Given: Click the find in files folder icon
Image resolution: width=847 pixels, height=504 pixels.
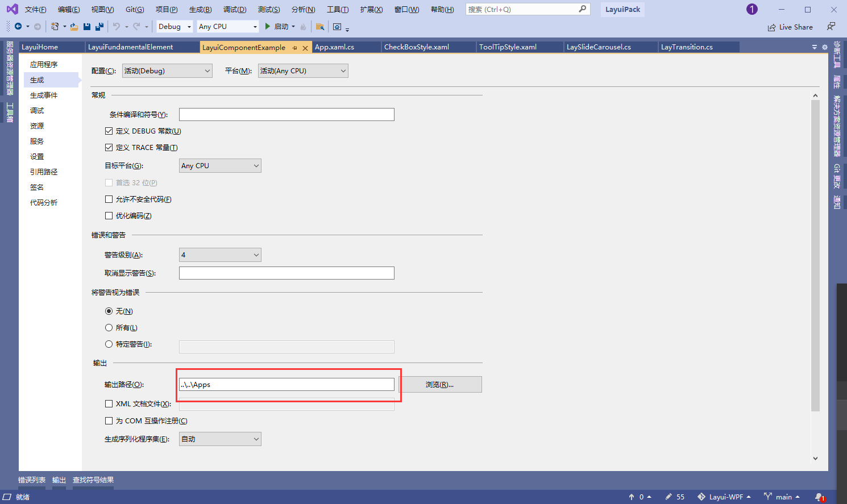Looking at the screenshot, I should tap(320, 27).
